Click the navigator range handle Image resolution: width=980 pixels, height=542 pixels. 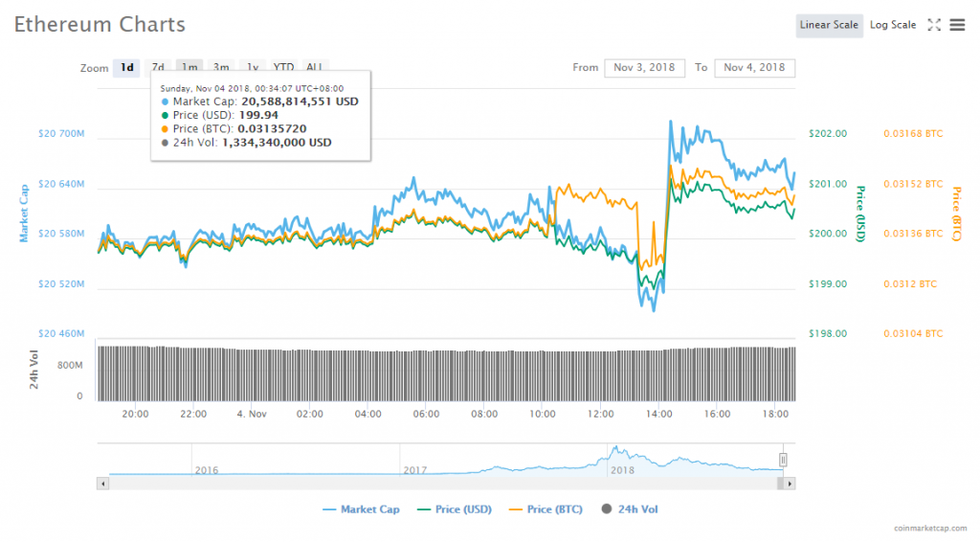tap(782, 460)
